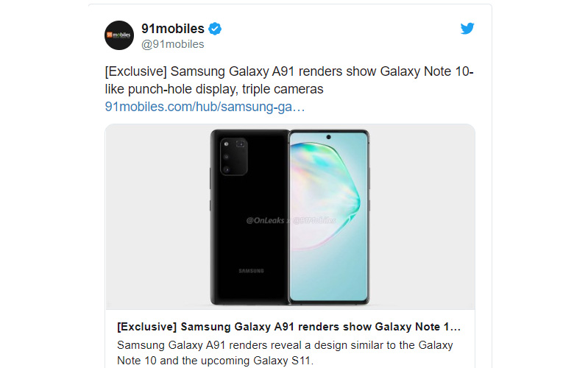Click the Twitter bird logo icon
This screenshot has width=588, height=368.
(467, 28)
